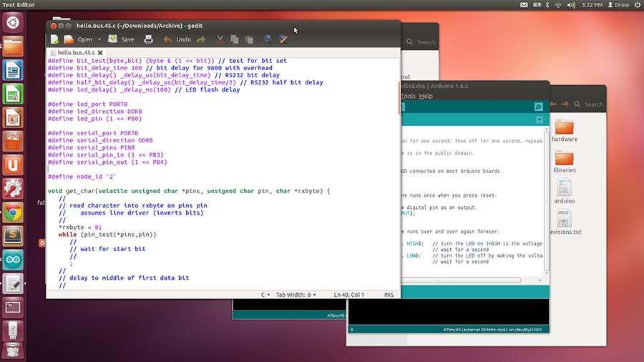Open the Trash from launcher
This screenshot has width=644, height=362.
[13, 352]
